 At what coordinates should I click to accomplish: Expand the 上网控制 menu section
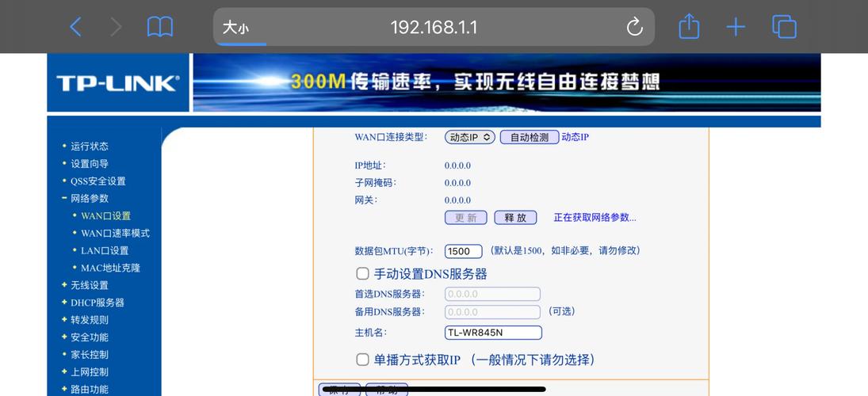point(89,371)
